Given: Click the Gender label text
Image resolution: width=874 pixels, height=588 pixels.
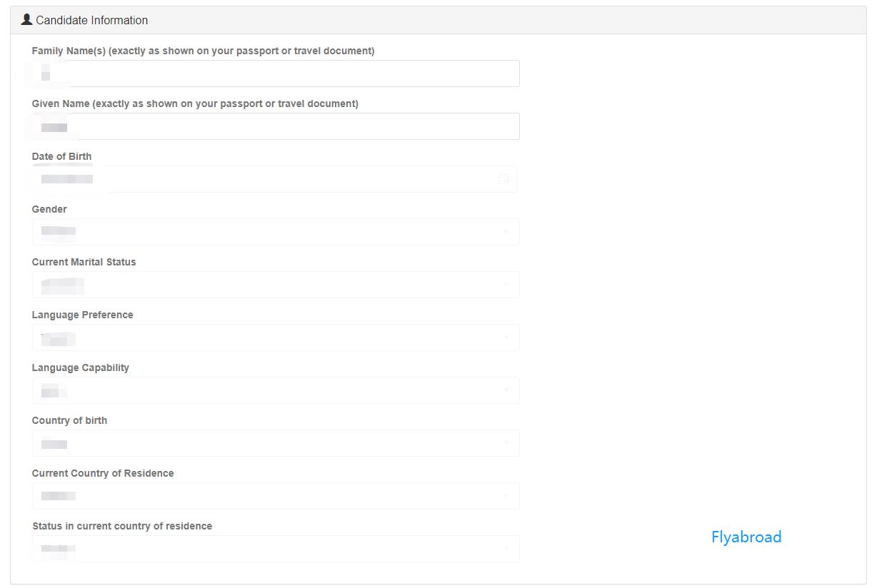Looking at the screenshot, I should pyautogui.click(x=49, y=209).
